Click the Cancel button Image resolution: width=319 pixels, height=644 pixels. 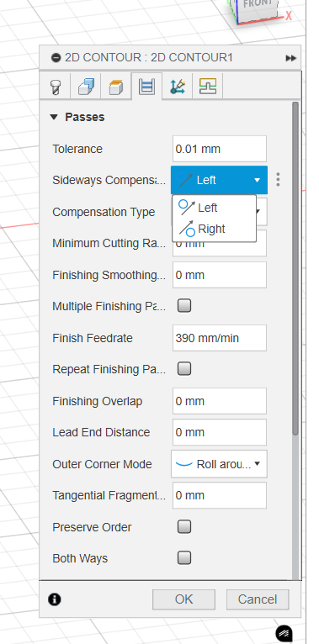point(258,599)
